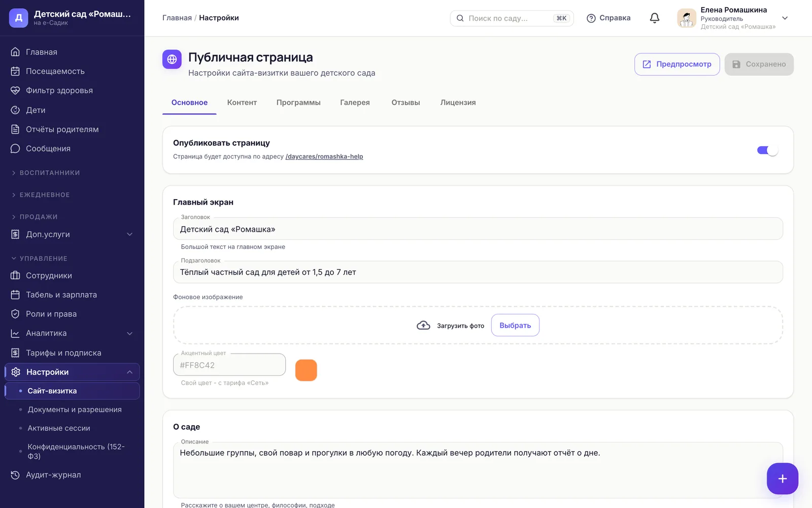This screenshot has height=508, width=812.
Task: Open notifications bell icon
Action: 655,18
